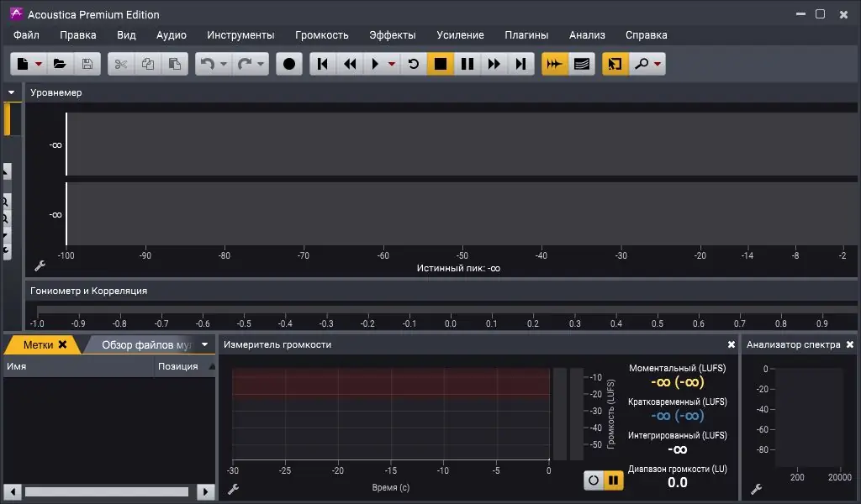Start playback with the Play button
This screenshot has width=861, height=504.
coord(375,64)
